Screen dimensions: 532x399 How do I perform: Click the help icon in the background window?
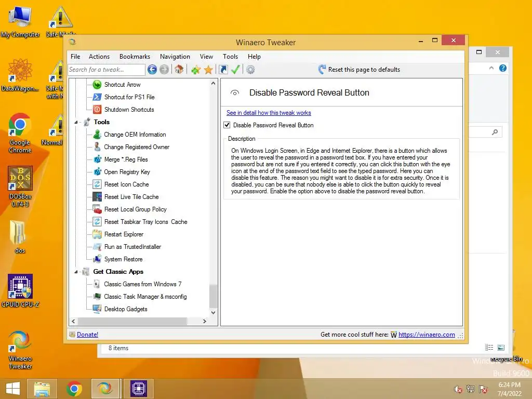[x=503, y=68]
